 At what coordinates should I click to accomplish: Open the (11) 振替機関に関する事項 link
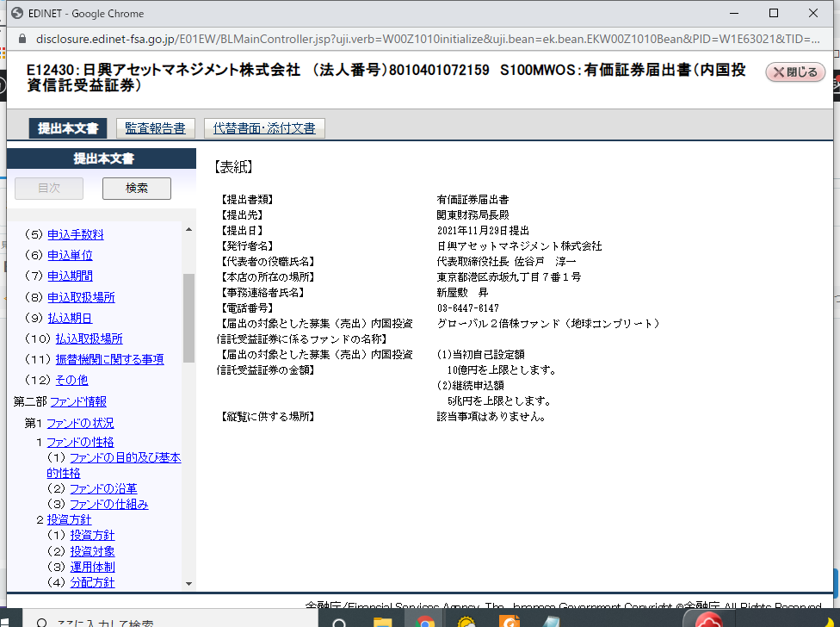(x=110, y=359)
